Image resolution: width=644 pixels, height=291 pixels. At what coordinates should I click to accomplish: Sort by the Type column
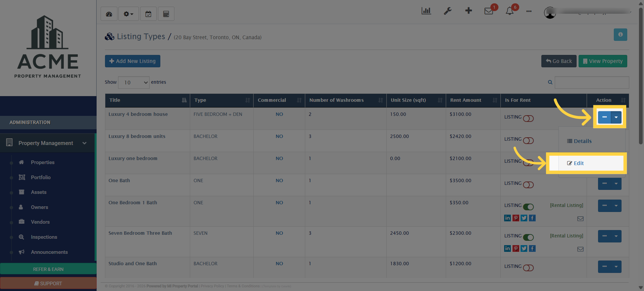222,100
